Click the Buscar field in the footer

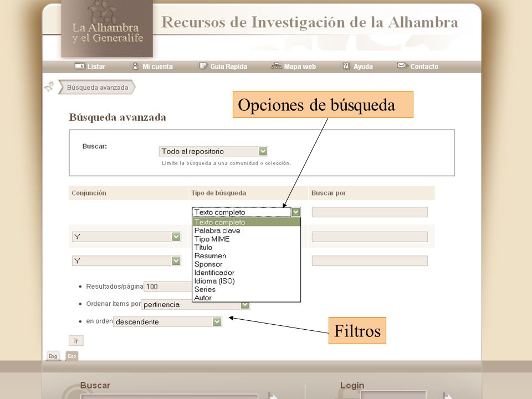tap(169, 397)
